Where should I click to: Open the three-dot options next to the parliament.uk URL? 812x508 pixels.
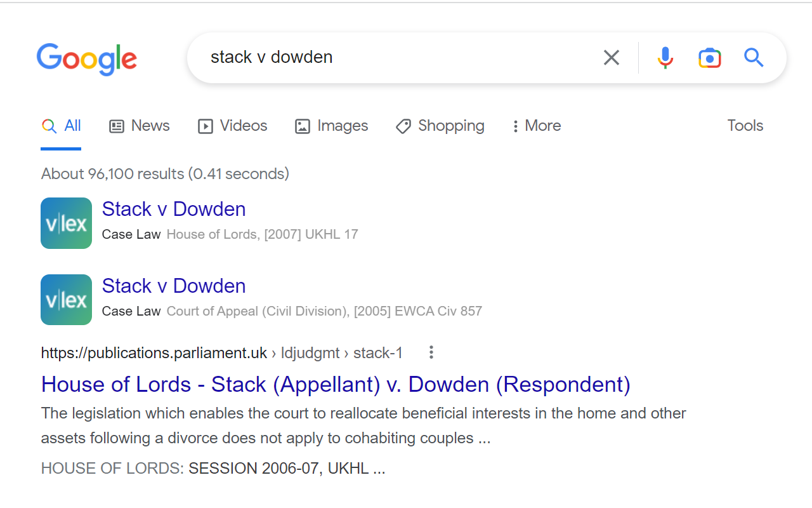point(431,352)
